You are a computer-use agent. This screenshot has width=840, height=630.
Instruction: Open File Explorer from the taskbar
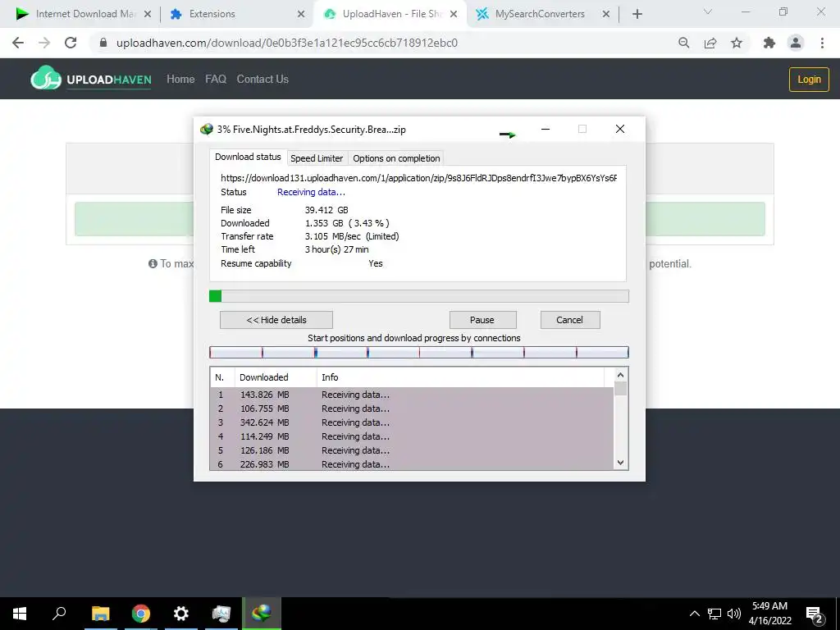click(100, 614)
